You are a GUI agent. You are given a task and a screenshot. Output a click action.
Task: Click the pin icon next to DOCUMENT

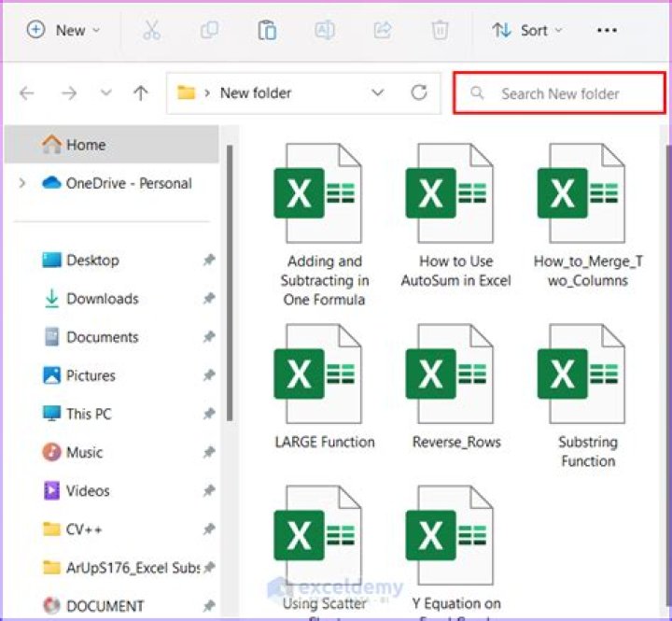pos(209,605)
